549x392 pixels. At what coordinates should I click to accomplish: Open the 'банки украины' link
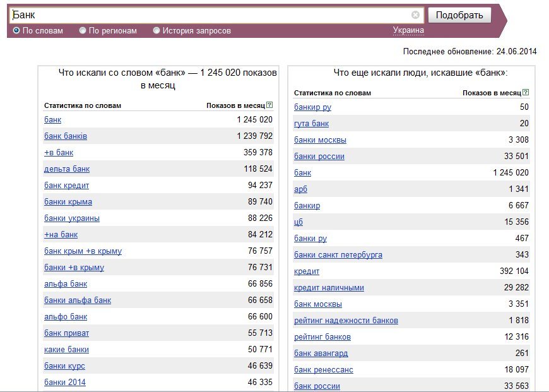coord(72,218)
